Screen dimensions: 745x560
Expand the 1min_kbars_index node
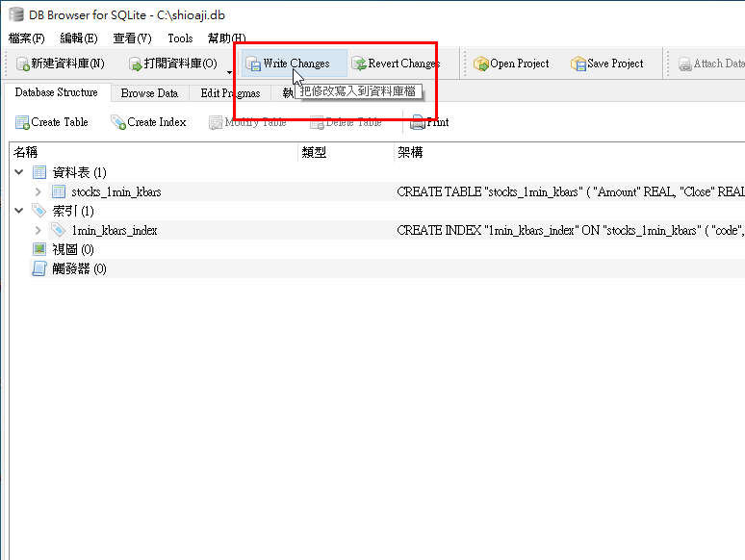point(39,230)
